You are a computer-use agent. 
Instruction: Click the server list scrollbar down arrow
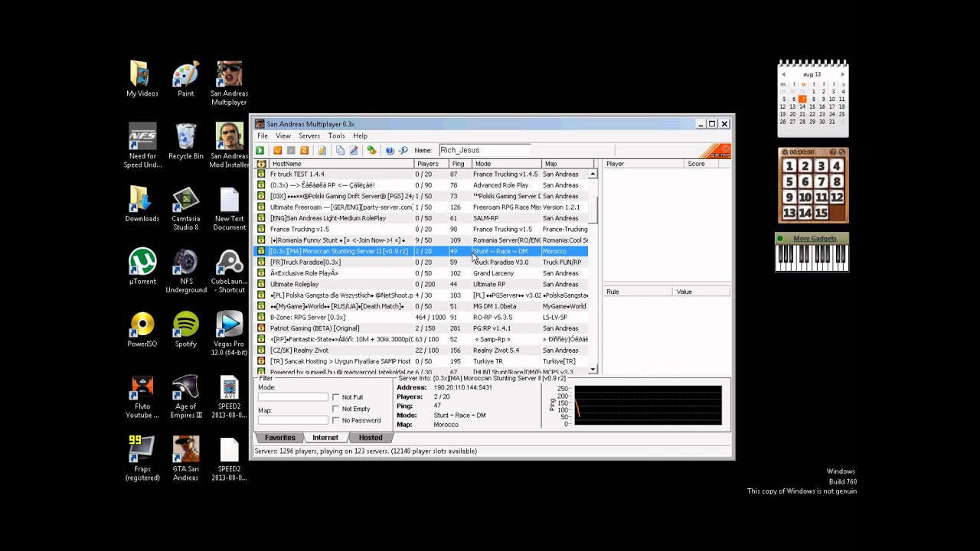(x=593, y=370)
